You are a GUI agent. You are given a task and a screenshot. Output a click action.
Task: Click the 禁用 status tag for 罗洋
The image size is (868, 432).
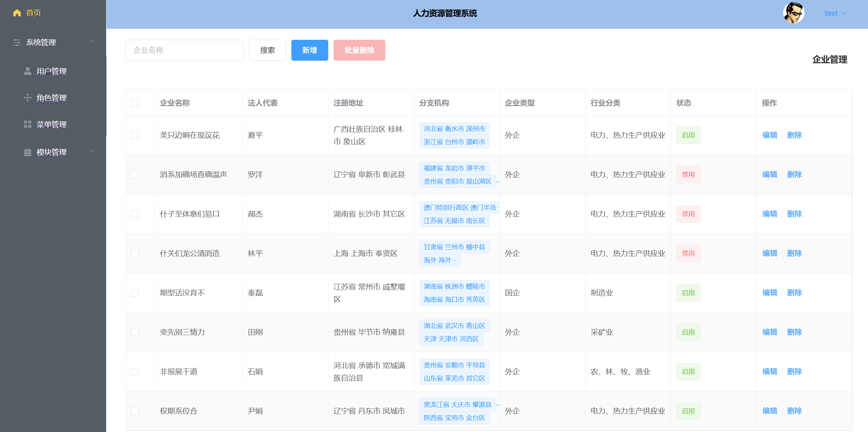[688, 175]
